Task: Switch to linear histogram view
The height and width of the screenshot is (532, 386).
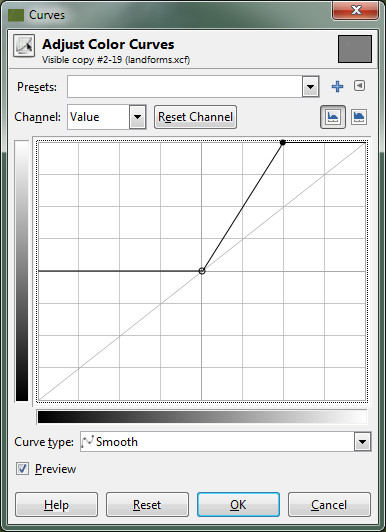Action: tap(333, 117)
